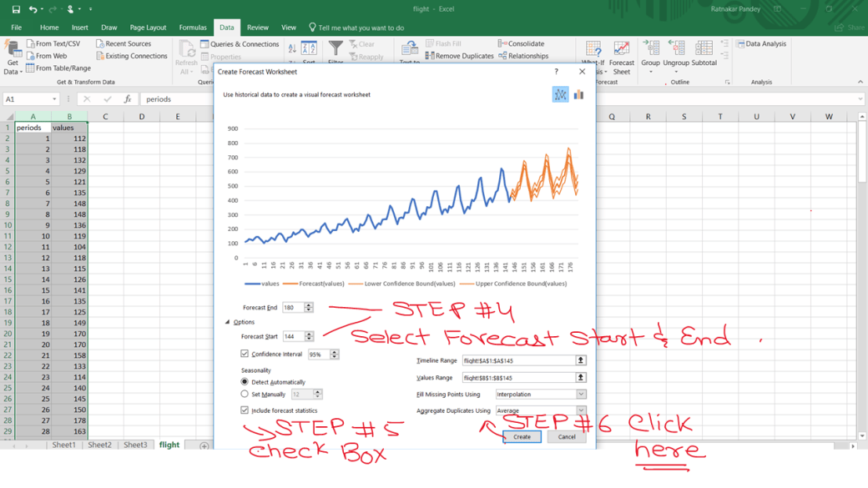Open Forecast Sheet in the ribbon
Image resolution: width=868 pixels, height=488 pixels.
pyautogui.click(x=622, y=58)
